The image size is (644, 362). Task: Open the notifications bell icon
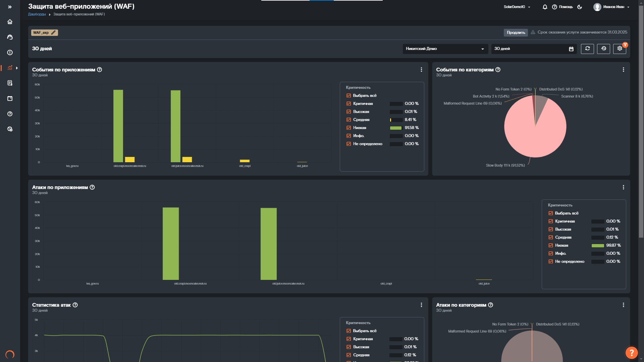click(545, 7)
